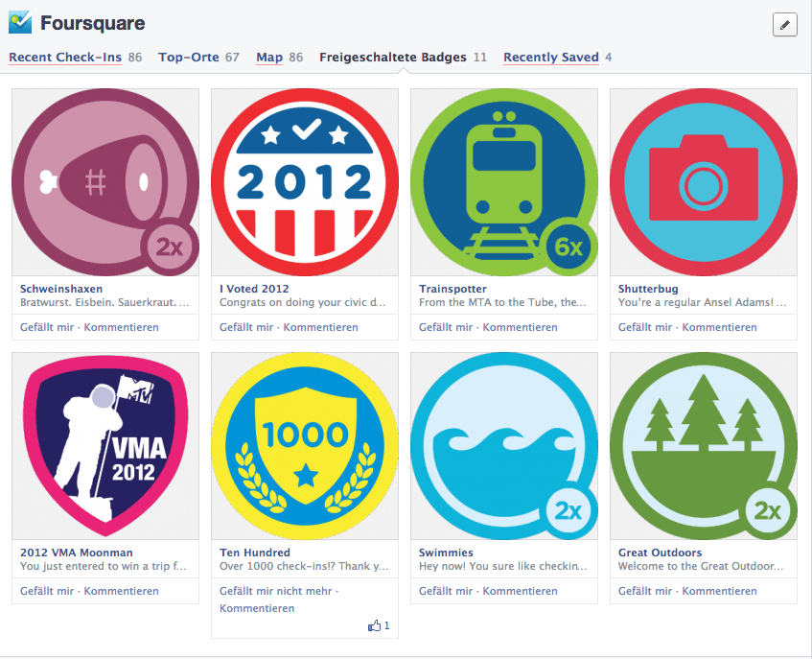Click Kommentieren under Ten Hundred
Viewport: 812px width, 659px height.
coord(257,608)
